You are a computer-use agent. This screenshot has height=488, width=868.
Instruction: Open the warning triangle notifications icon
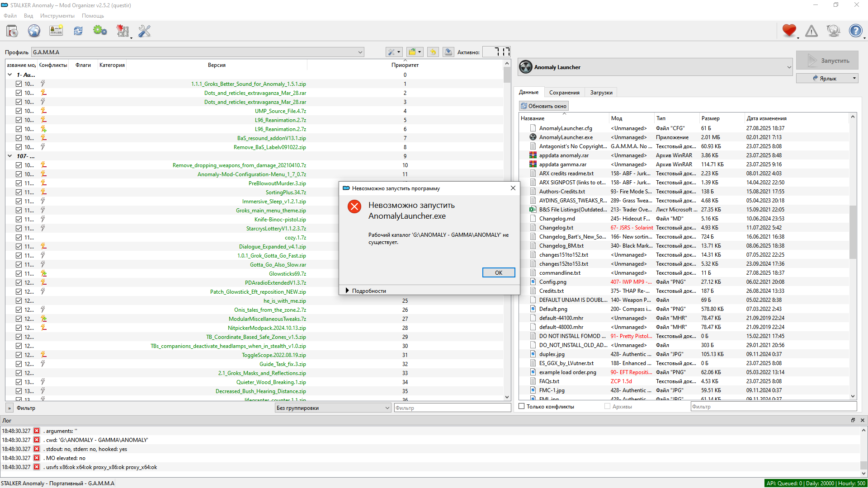point(811,31)
